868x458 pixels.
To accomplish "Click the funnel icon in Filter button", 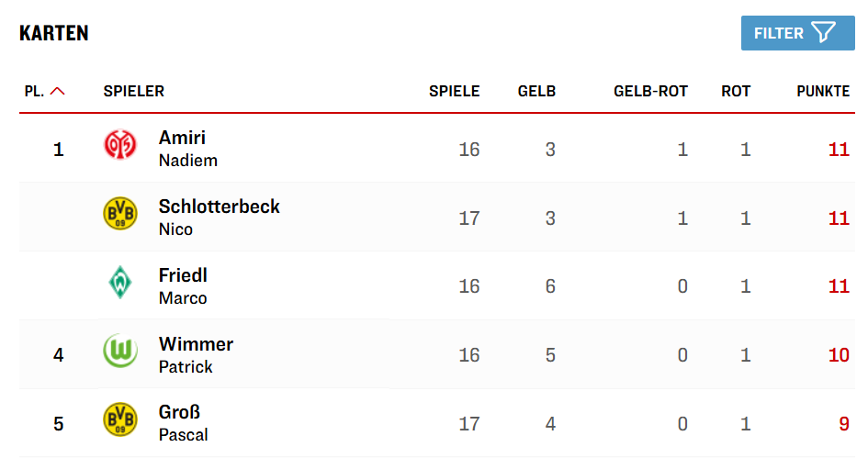I will pyautogui.click(x=823, y=33).
